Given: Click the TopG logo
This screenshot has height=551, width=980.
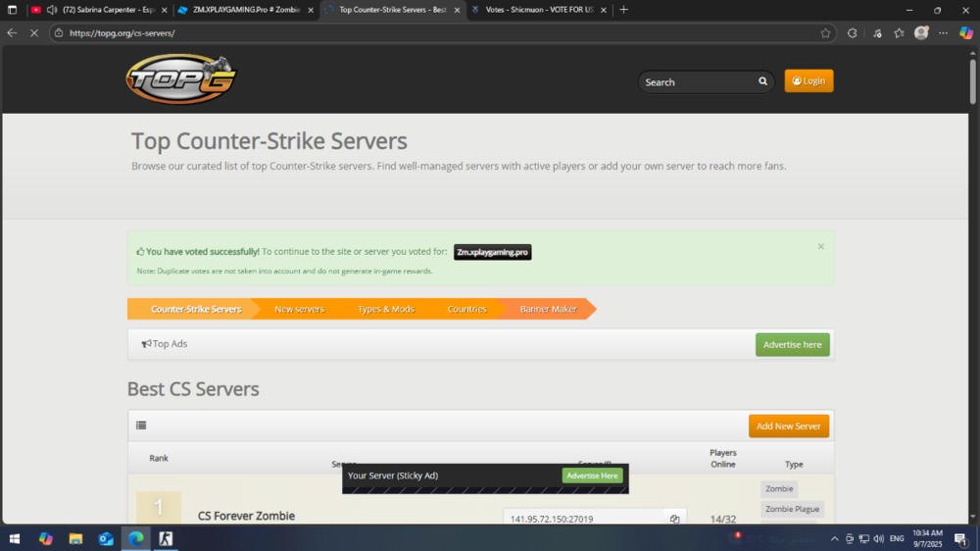Looking at the screenshot, I should tap(180, 79).
